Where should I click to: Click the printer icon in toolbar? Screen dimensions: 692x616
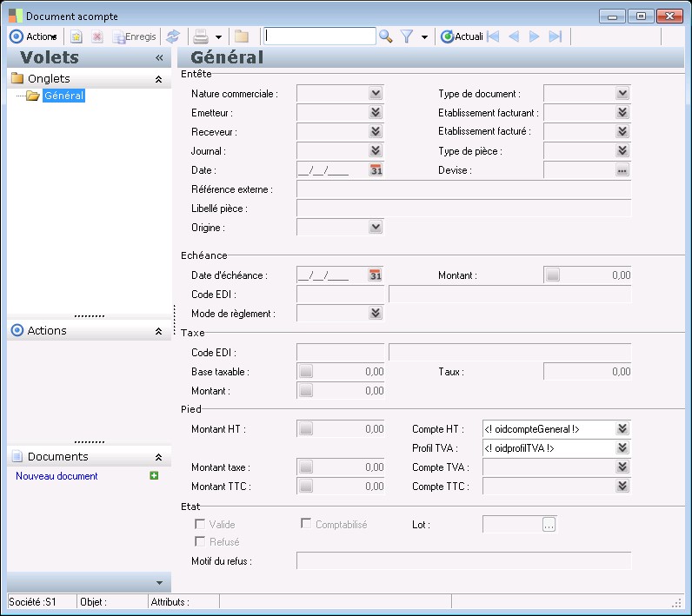pyautogui.click(x=201, y=36)
